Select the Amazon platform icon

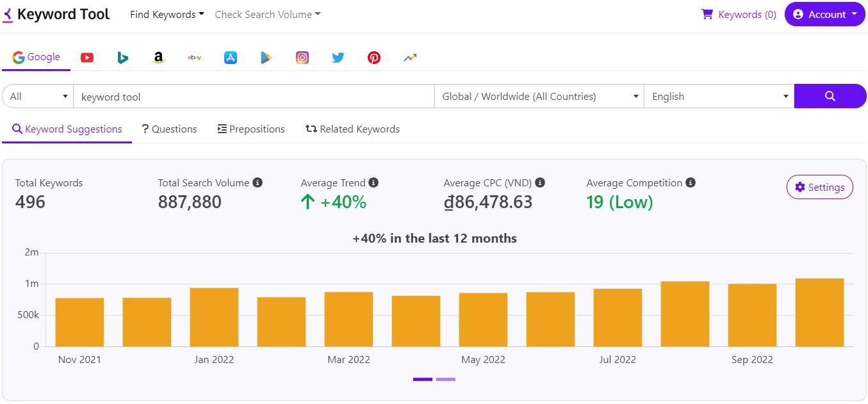point(158,57)
